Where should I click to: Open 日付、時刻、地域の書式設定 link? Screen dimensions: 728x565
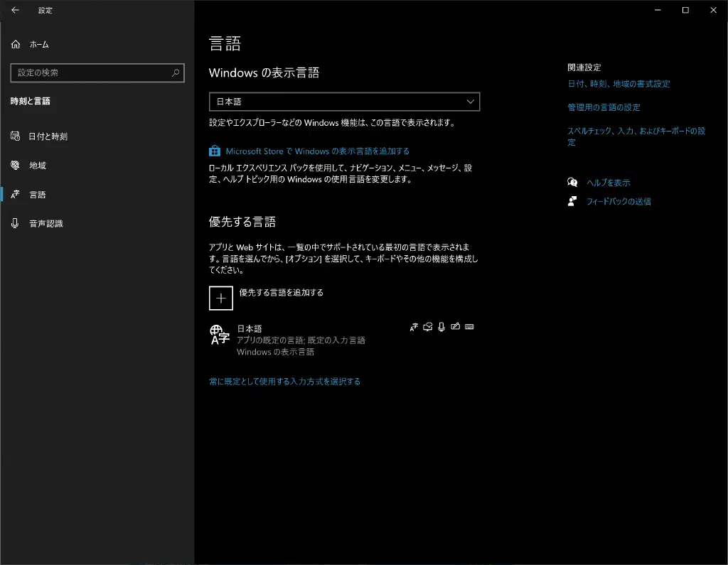tap(619, 84)
